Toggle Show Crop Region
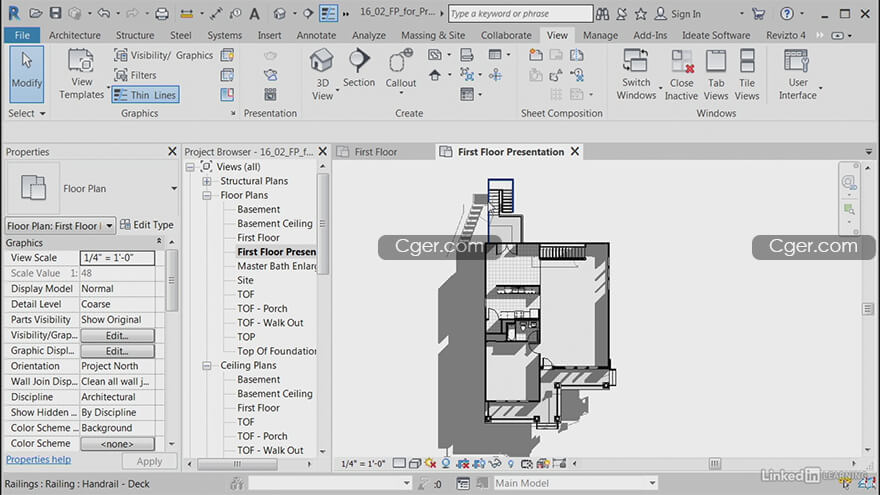880x495 pixels. coord(479,464)
